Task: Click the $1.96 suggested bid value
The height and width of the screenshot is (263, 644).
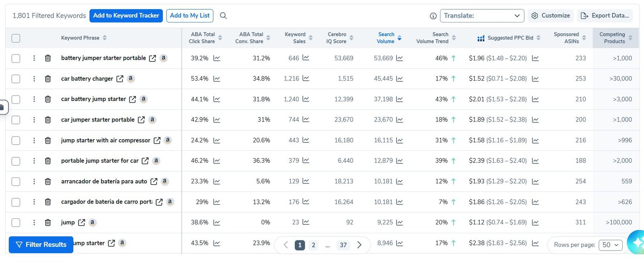Action: (x=477, y=58)
